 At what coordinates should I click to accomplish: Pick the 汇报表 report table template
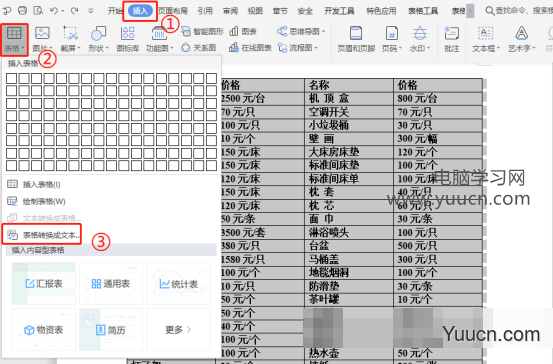point(44,284)
